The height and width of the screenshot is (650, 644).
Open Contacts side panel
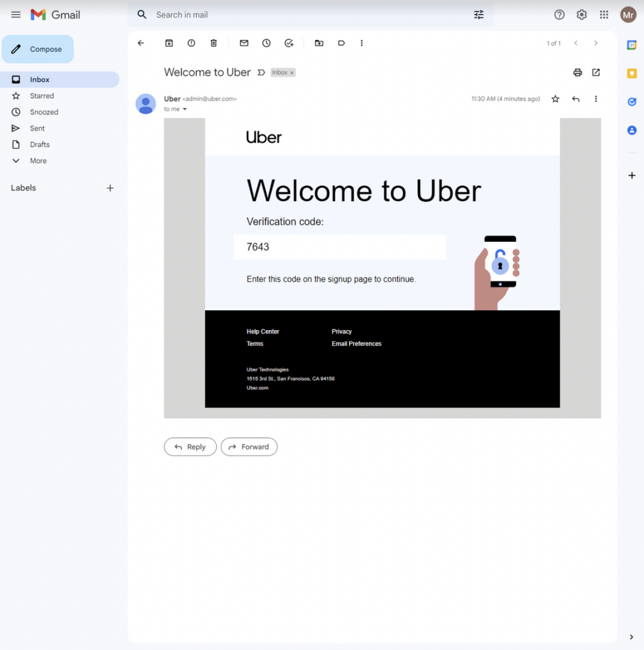pyautogui.click(x=631, y=131)
